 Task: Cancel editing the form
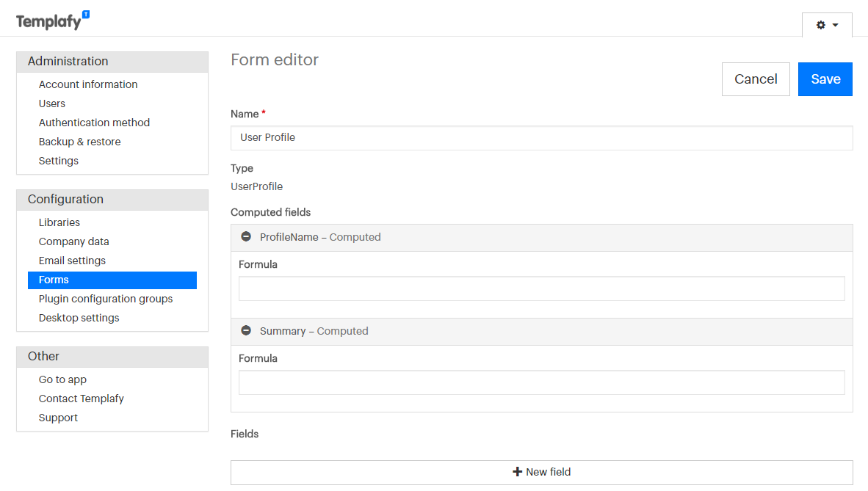coord(756,79)
